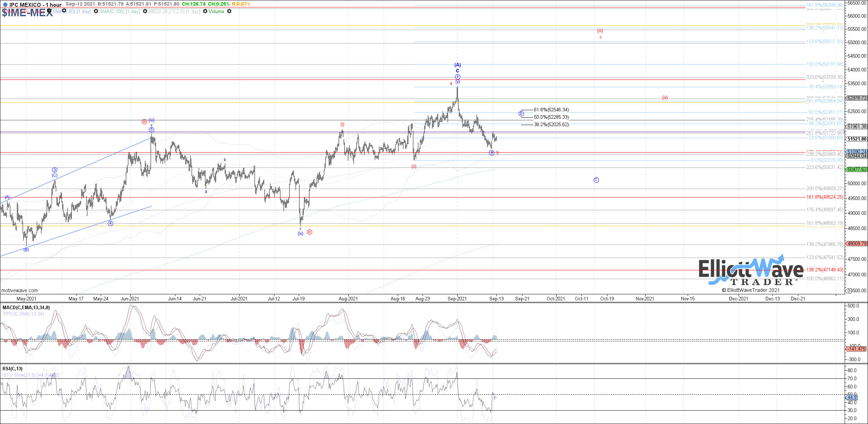Click the green 50477.62 price tag
868x424 pixels.
coord(856,169)
